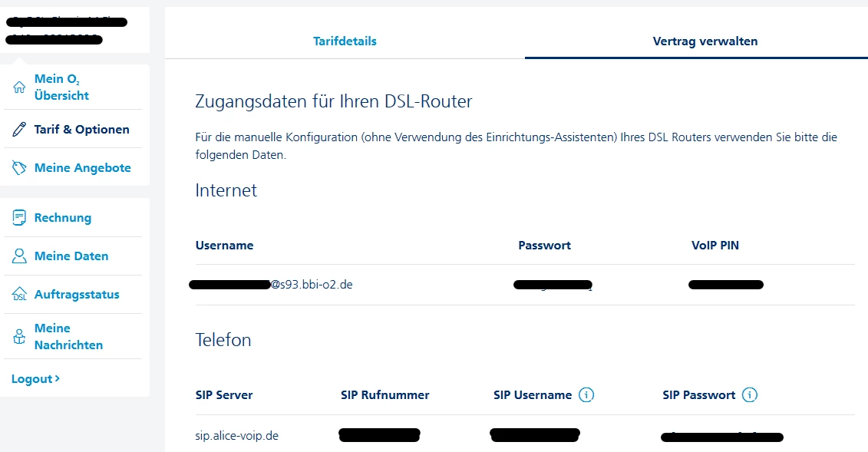Go to Tarif & Optionen
868x452 pixels.
coord(81,130)
